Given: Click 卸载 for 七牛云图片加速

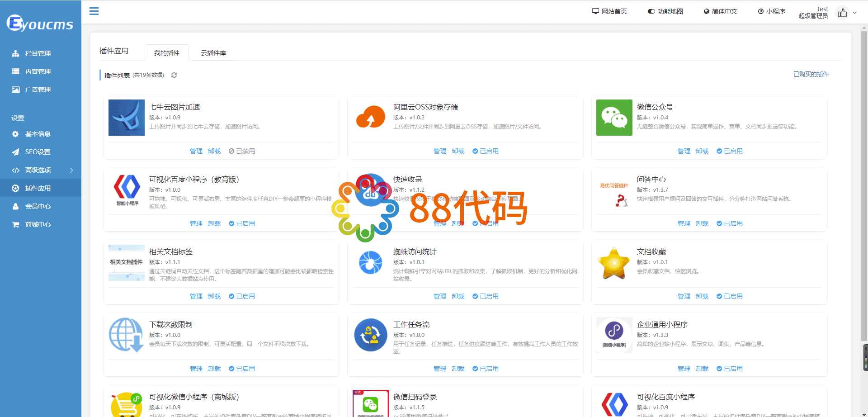Looking at the screenshot, I should pos(214,151).
